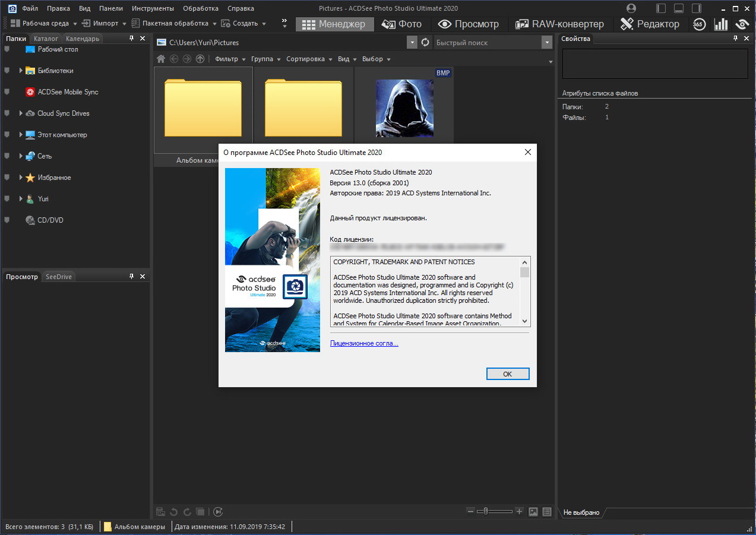Open the Выбор dropdown
Image resolution: width=756 pixels, height=535 pixels.
[377, 59]
